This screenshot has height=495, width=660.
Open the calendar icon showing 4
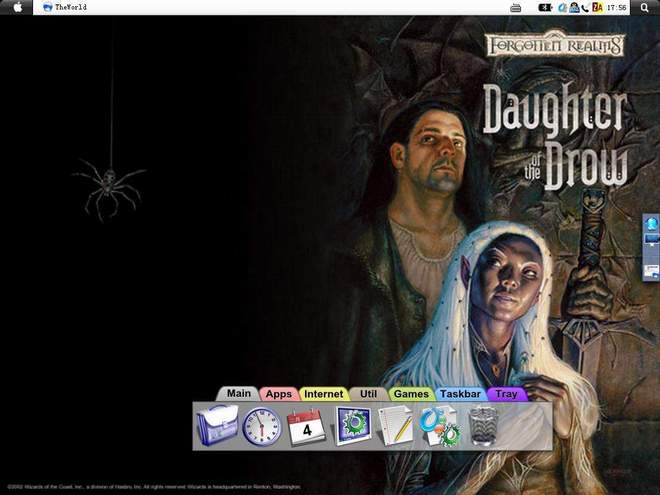click(x=306, y=427)
